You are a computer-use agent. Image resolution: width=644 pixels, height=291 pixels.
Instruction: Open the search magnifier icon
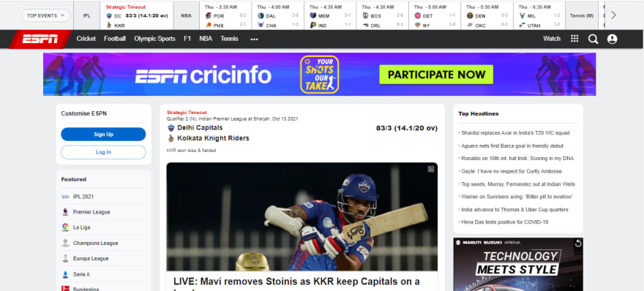(593, 39)
